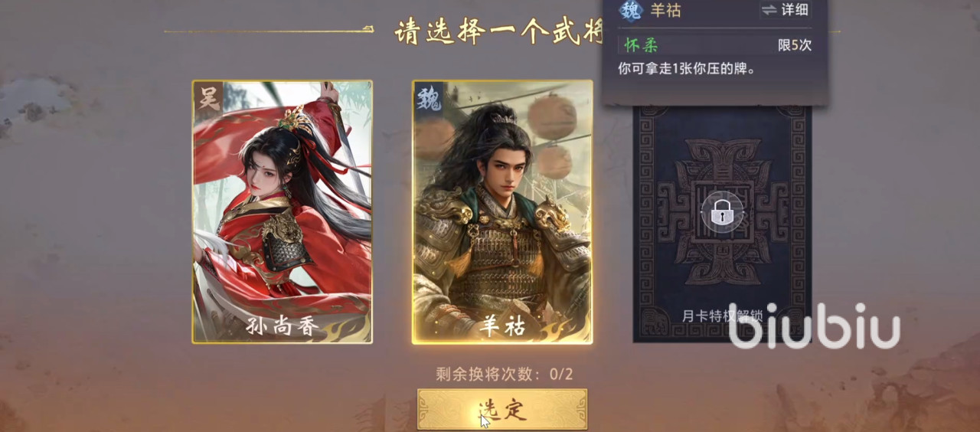The height and width of the screenshot is (432, 980).
Task: Click the padlock icon on the locked card
Action: [722, 214]
